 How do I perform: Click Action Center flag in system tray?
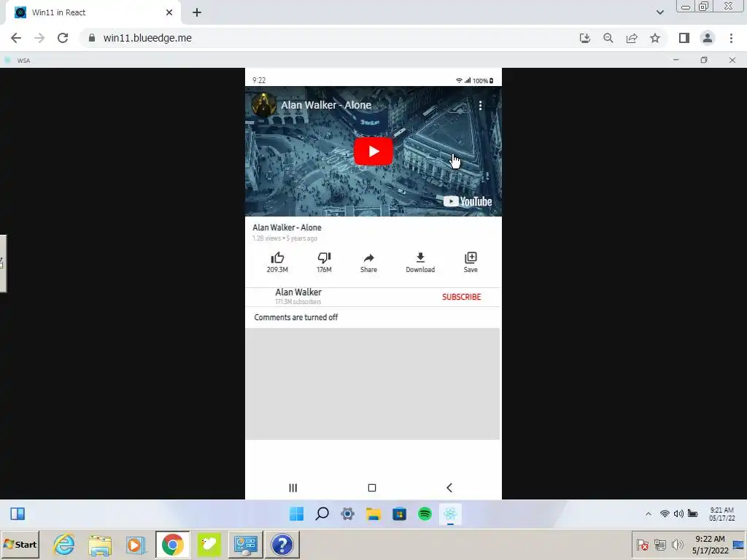point(642,544)
